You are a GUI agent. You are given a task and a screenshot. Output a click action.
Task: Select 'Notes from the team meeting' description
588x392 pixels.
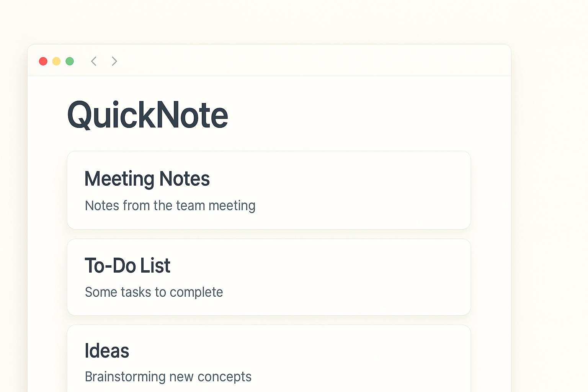pyautogui.click(x=170, y=206)
